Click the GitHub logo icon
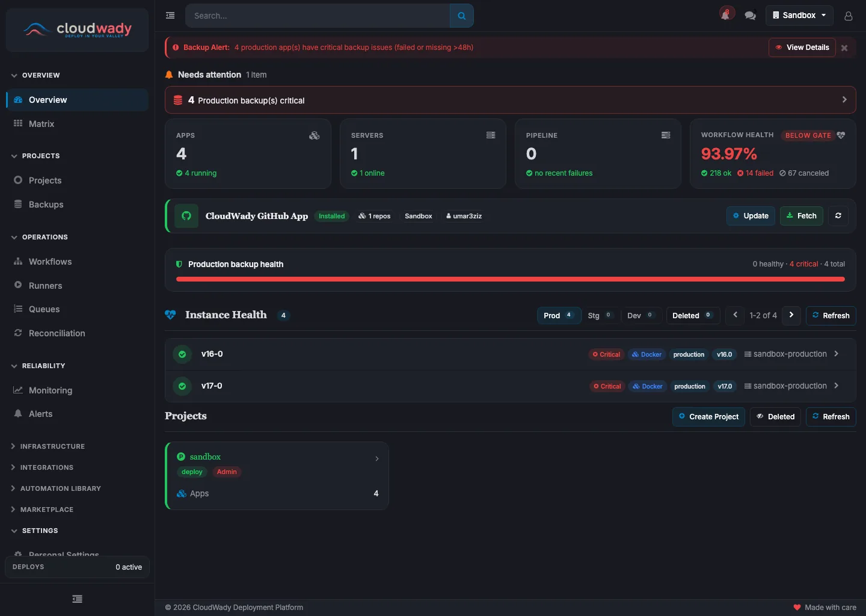Image resolution: width=866 pixels, height=616 pixels. [186, 216]
